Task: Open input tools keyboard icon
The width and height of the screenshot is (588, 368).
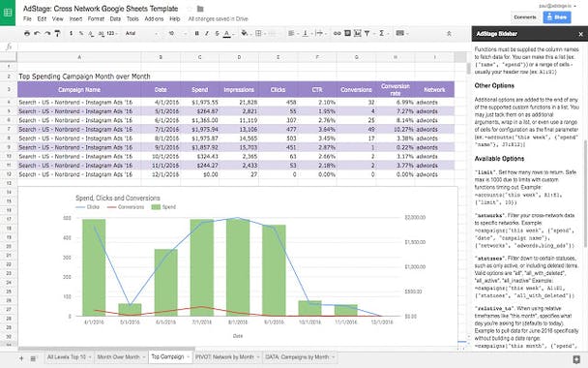Action: click(401, 34)
